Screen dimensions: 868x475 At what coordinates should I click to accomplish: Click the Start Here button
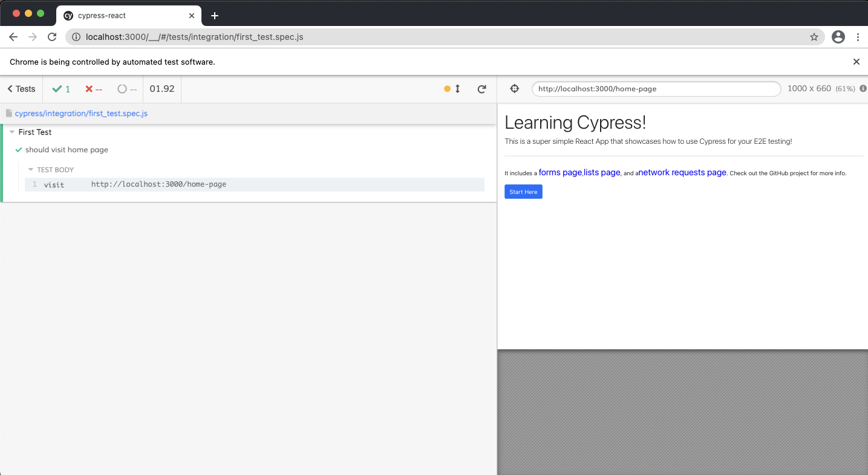click(523, 192)
